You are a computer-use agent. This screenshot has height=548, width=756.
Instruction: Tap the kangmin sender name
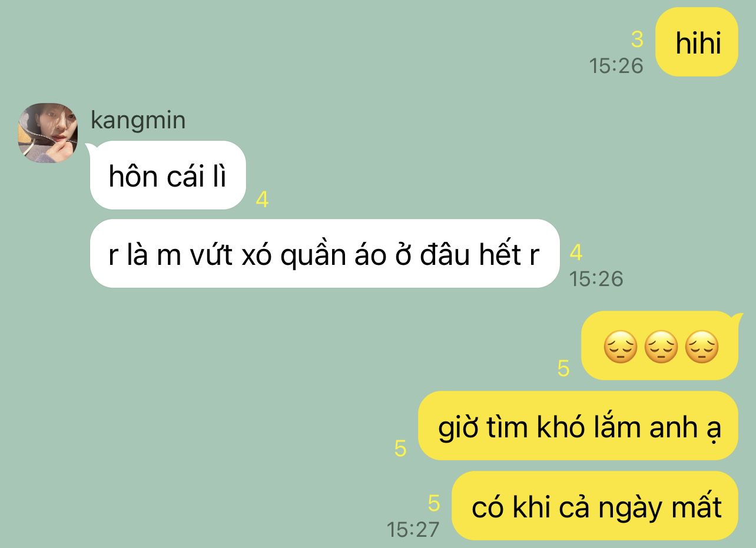(x=138, y=120)
